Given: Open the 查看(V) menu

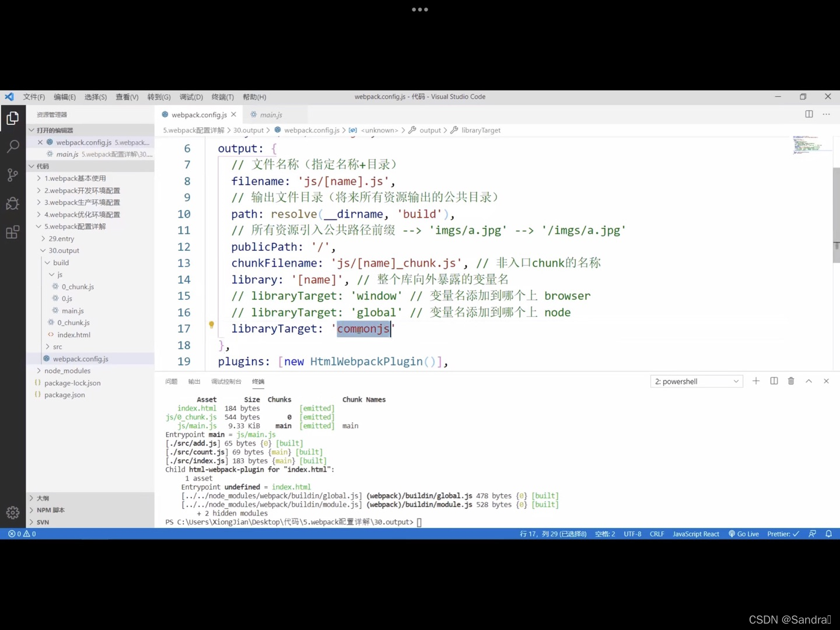Looking at the screenshot, I should pyautogui.click(x=127, y=97).
